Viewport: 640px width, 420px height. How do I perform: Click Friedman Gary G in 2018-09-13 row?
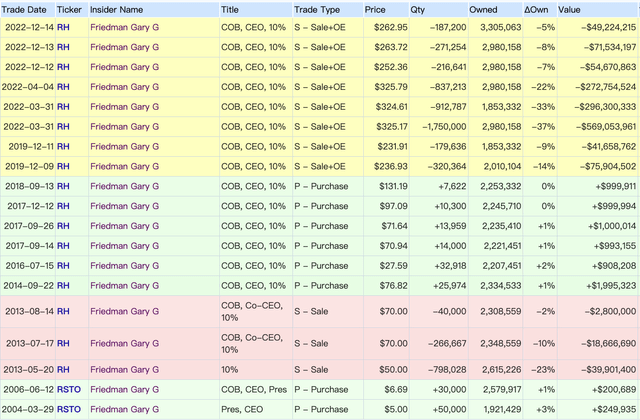[124, 186]
